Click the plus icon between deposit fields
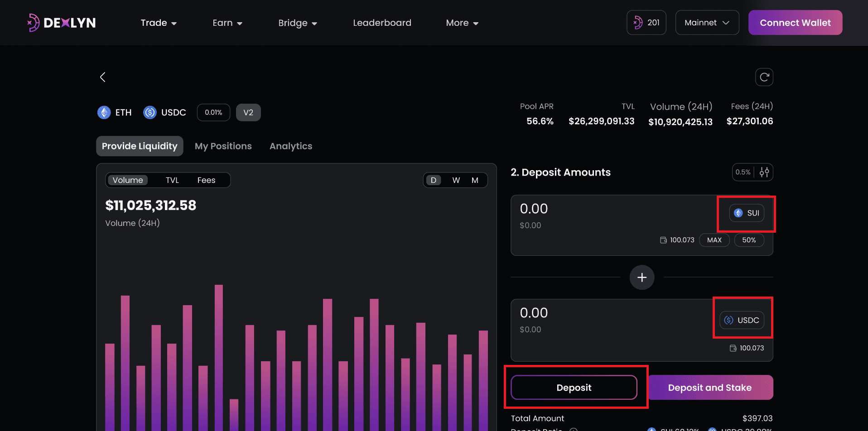Screen dimensions: 868x431 click(x=641, y=277)
